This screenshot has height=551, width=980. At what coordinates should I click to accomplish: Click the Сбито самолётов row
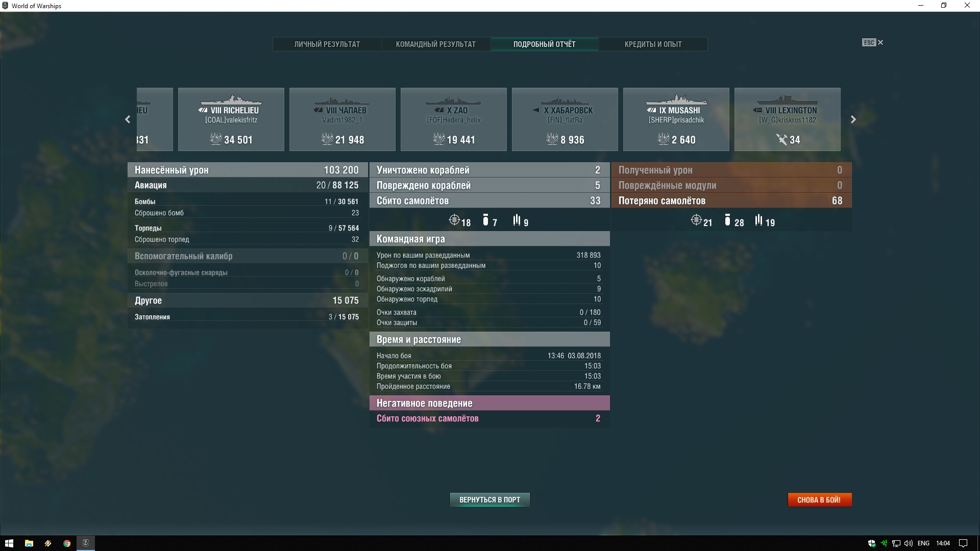coord(489,201)
